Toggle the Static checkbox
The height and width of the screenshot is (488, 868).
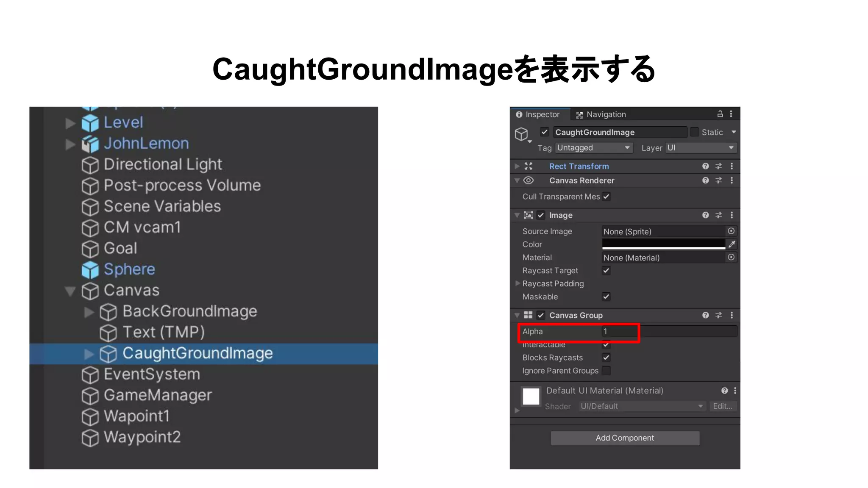click(694, 132)
